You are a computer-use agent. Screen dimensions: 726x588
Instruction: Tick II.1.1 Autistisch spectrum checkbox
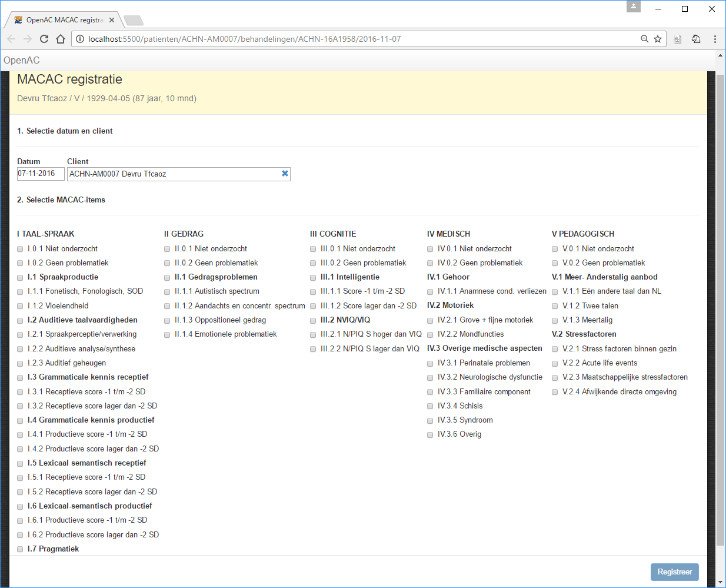pyautogui.click(x=167, y=292)
